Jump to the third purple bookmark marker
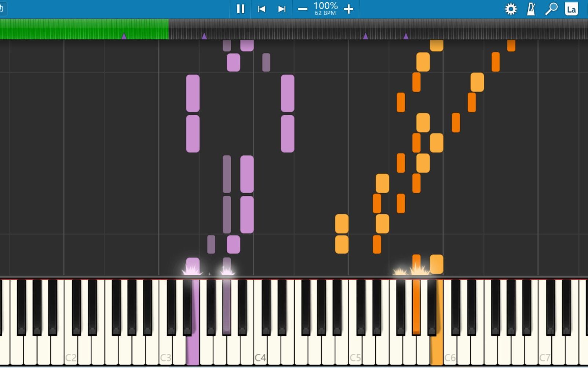 [365, 36]
